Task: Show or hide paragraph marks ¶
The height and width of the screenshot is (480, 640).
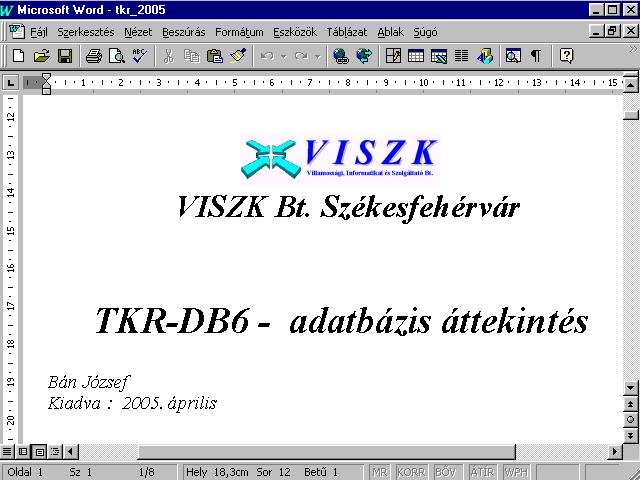Action: pos(536,56)
